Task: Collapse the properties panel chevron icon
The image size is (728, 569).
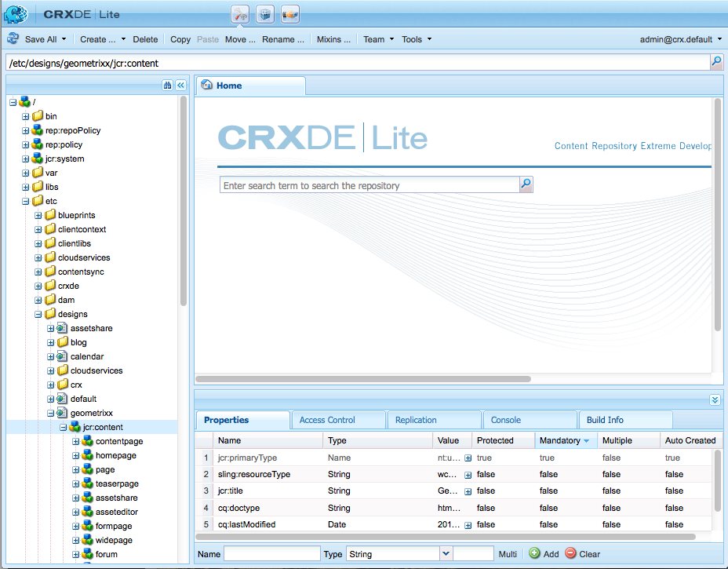Action: click(x=715, y=400)
